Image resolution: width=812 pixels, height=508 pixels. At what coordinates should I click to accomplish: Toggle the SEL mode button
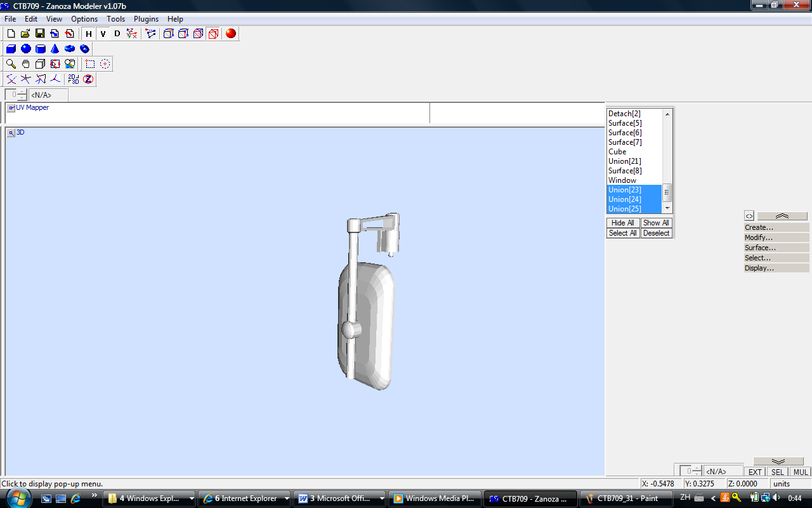click(x=778, y=472)
